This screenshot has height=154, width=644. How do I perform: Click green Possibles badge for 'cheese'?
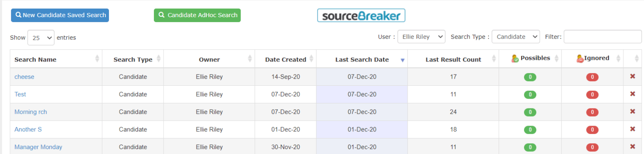[x=530, y=77]
